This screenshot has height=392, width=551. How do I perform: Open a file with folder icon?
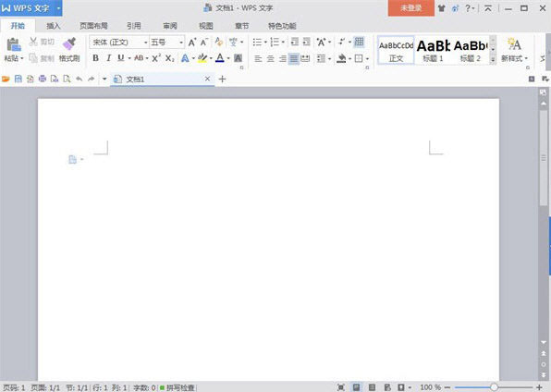tap(6, 79)
